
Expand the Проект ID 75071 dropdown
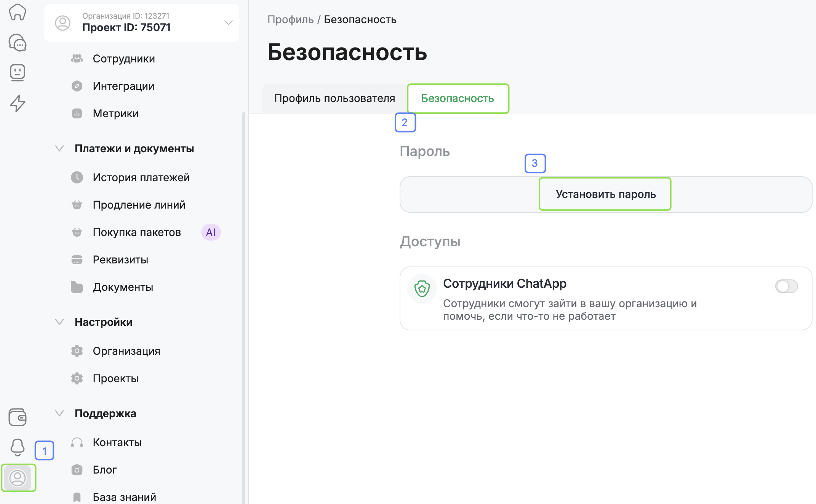(228, 23)
